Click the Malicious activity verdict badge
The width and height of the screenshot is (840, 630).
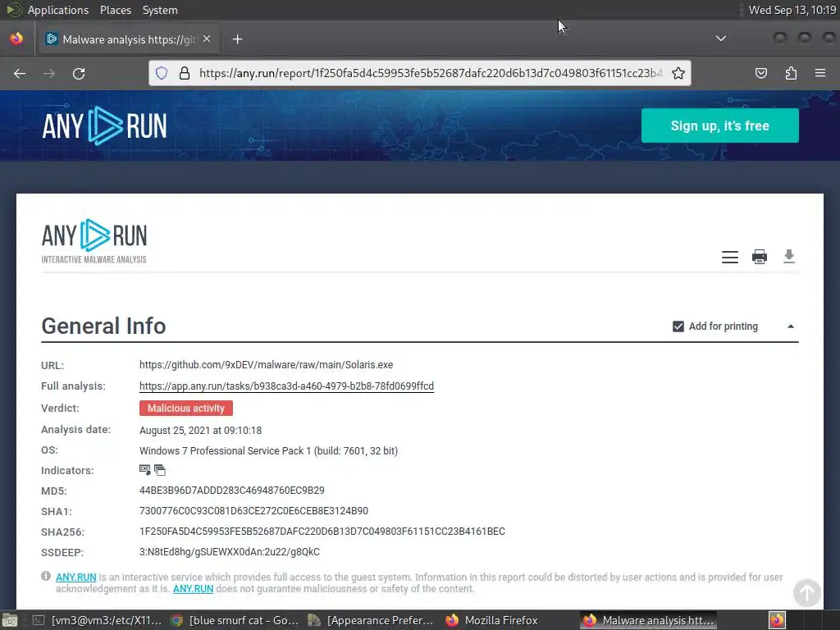186,409
